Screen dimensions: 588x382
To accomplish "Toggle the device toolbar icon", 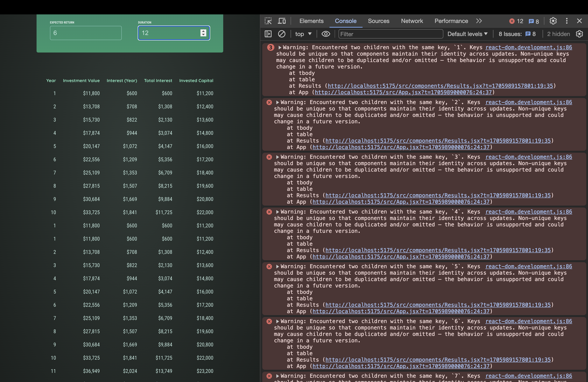I will pyautogui.click(x=282, y=21).
